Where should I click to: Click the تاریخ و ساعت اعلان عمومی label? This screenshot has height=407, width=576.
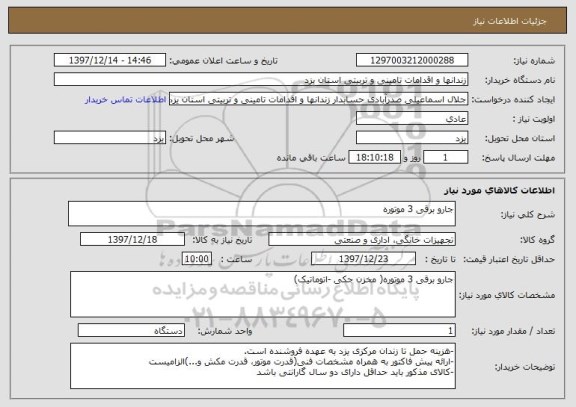[223, 61]
